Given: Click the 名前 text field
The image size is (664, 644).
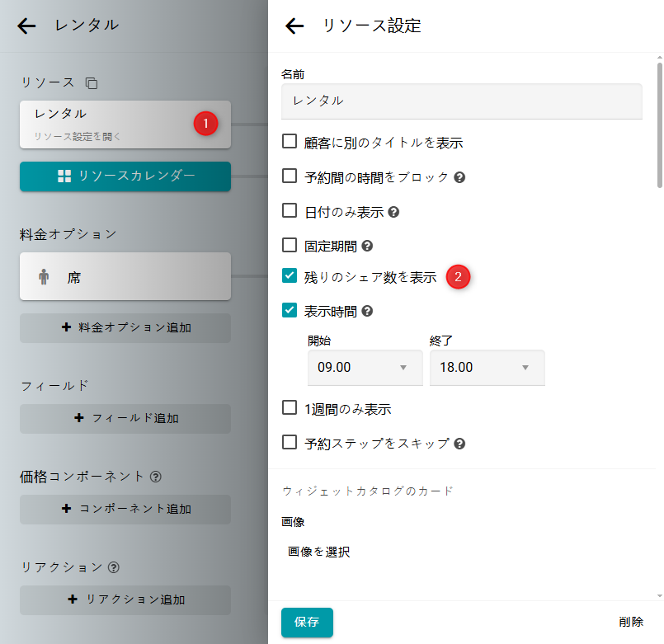Looking at the screenshot, I should (461, 101).
